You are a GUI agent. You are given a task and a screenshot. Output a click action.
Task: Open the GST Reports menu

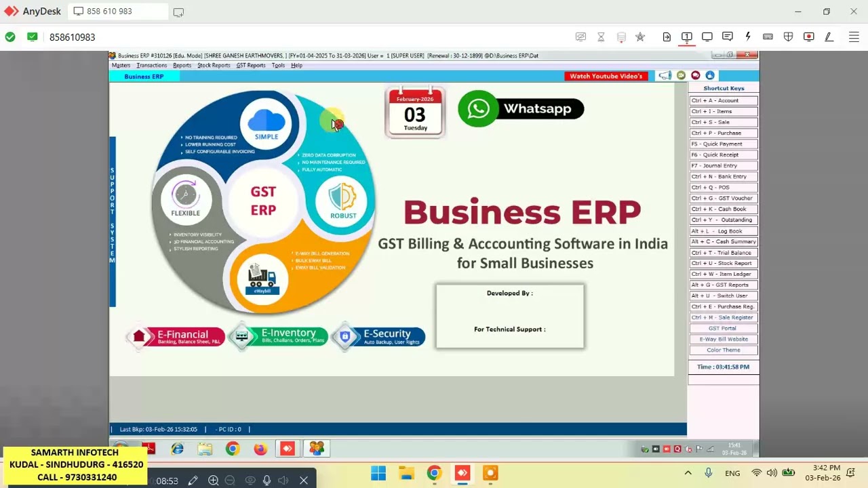[x=251, y=66]
